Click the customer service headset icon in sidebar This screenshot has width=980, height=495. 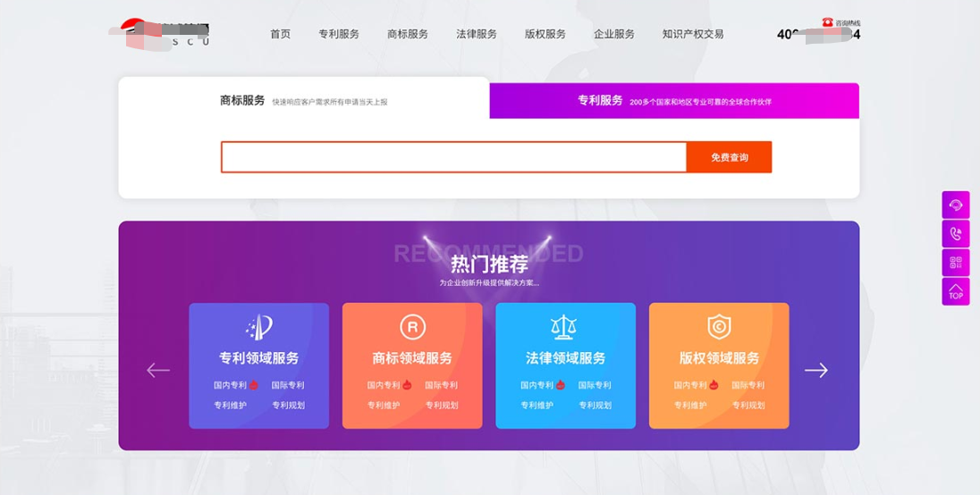955,205
